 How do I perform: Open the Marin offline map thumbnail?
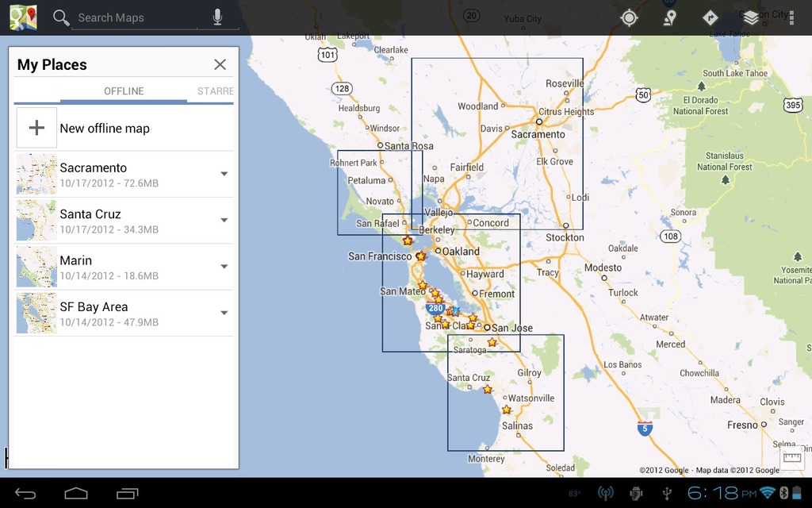point(36,267)
